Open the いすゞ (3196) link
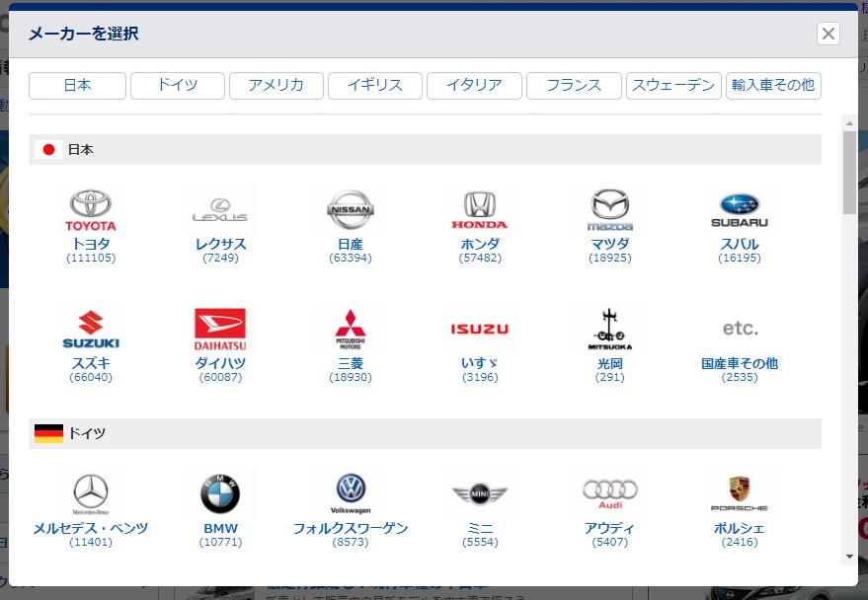Viewport: 868px width, 600px height. point(480,369)
